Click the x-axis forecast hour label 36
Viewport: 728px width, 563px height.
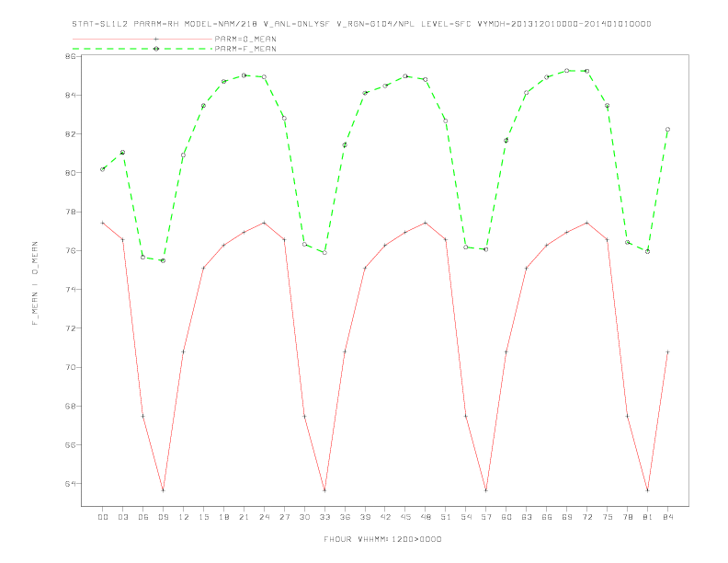coord(345,517)
